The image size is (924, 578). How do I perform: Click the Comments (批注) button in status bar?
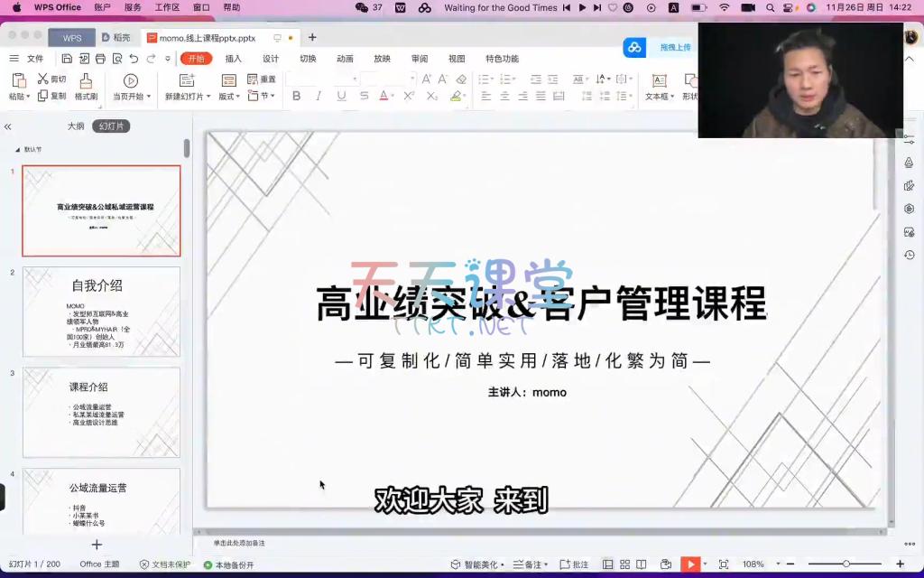coord(574,564)
